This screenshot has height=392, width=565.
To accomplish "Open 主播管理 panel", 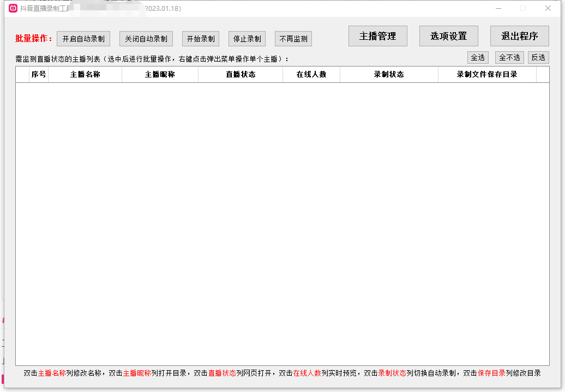I will click(378, 36).
